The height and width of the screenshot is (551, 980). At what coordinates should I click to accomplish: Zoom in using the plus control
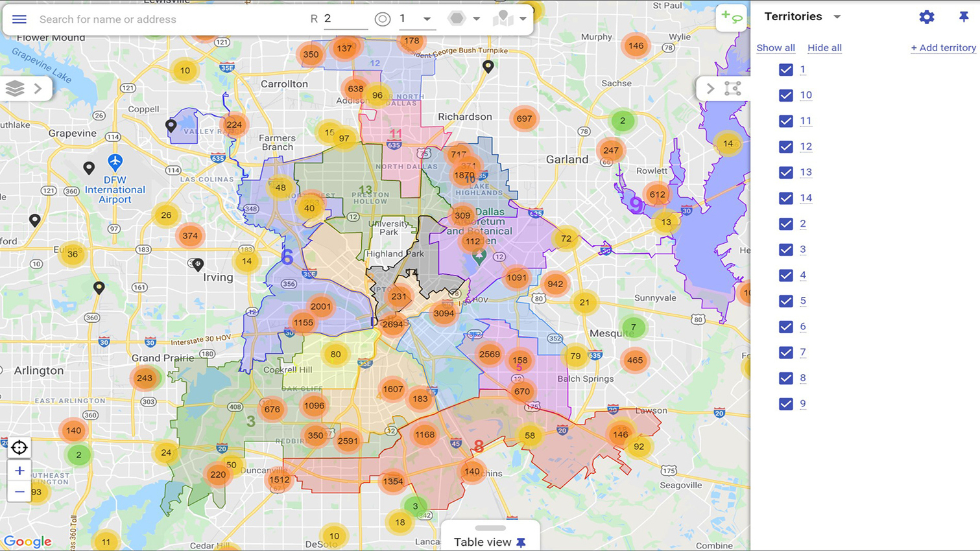(19, 471)
